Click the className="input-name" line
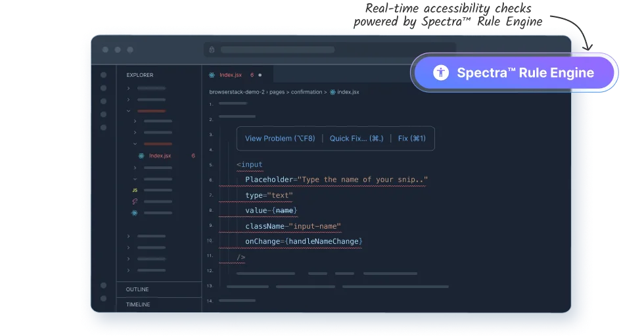644x336 pixels. tap(293, 226)
